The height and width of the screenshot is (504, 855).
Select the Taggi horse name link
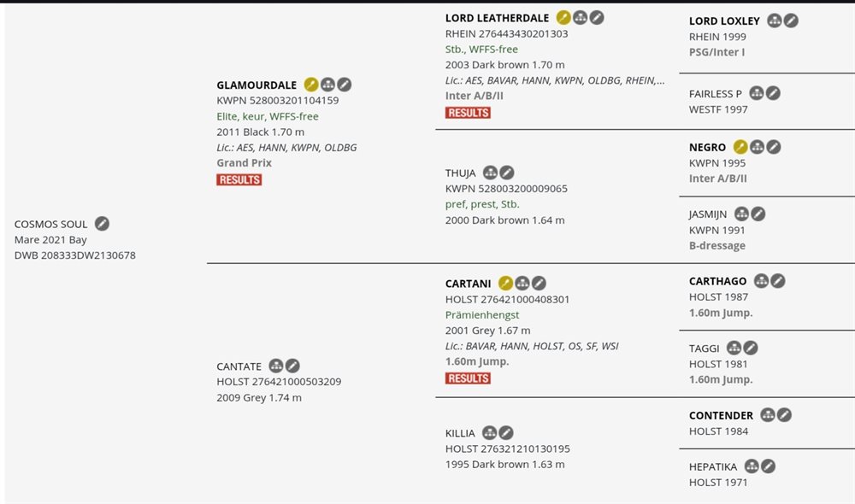pos(705,349)
